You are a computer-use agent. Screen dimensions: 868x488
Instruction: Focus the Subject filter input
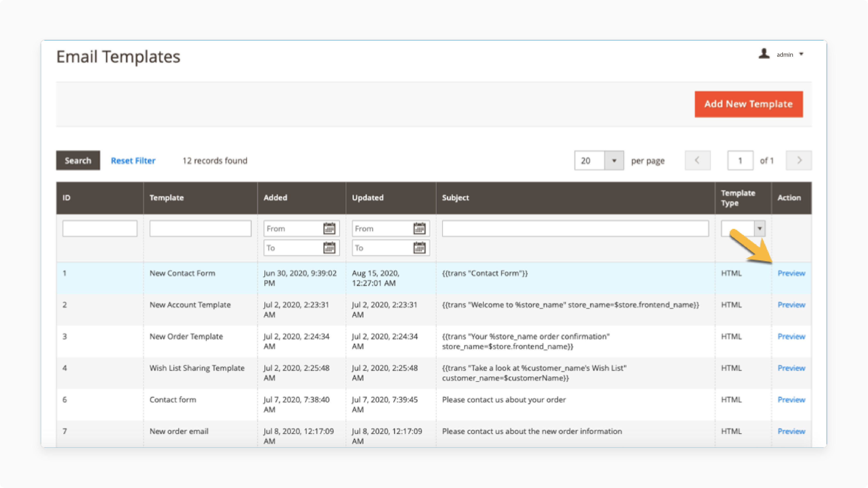pos(575,229)
